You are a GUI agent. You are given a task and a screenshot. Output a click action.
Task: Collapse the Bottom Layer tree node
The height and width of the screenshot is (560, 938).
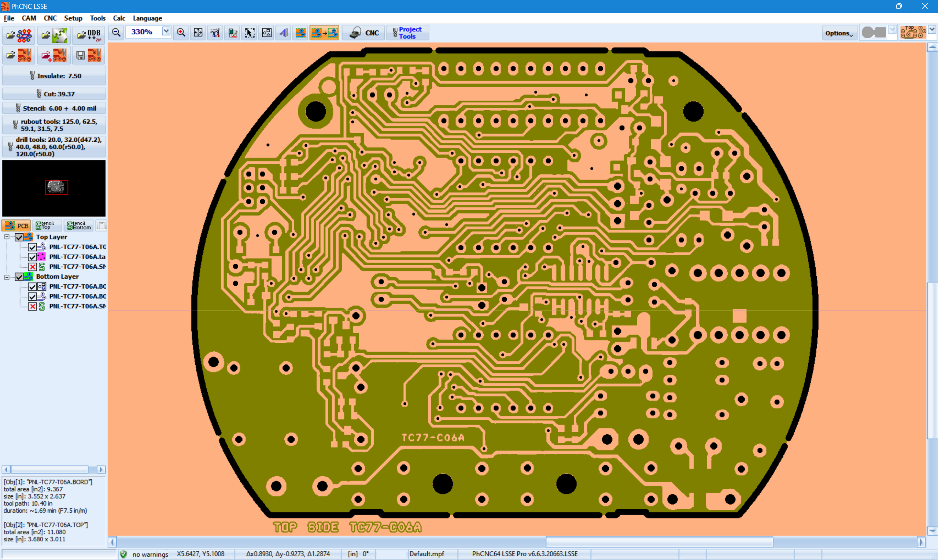tap(7, 277)
